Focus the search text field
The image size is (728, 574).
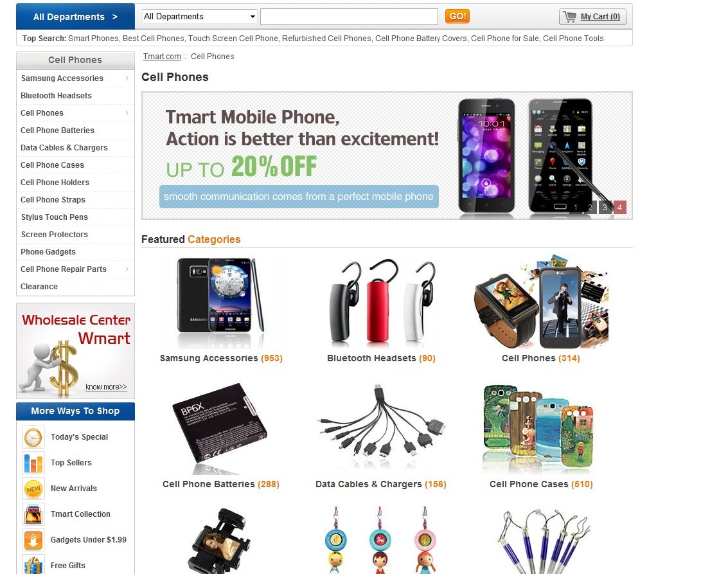pos(349,17)
